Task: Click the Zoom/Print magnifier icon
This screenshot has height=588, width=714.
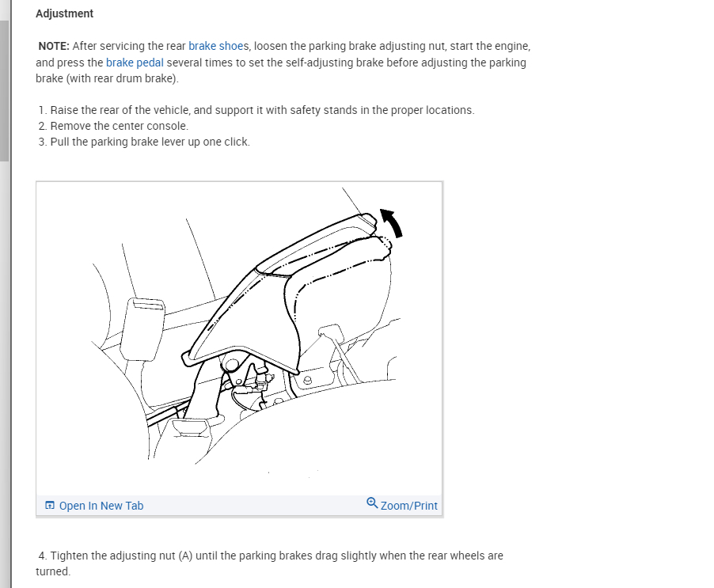Action: tap(372, 503)
